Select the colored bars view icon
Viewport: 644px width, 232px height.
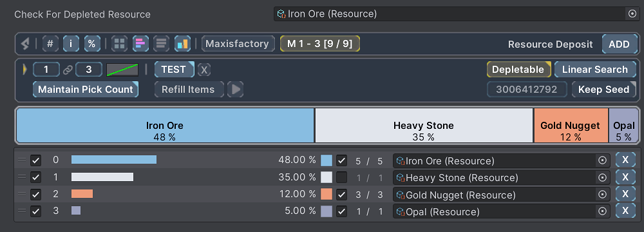click(x=140, y=44)
